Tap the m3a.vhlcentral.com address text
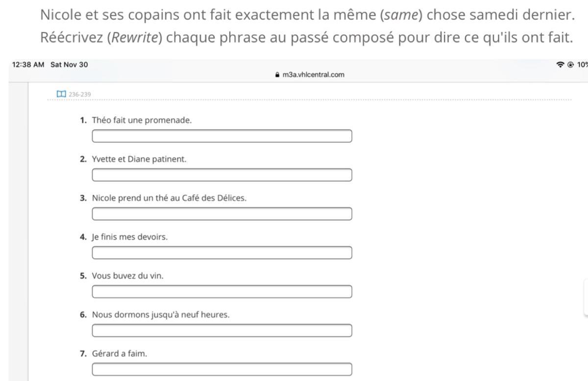Screen dimensions: 588x381 [x=313, y=75]
